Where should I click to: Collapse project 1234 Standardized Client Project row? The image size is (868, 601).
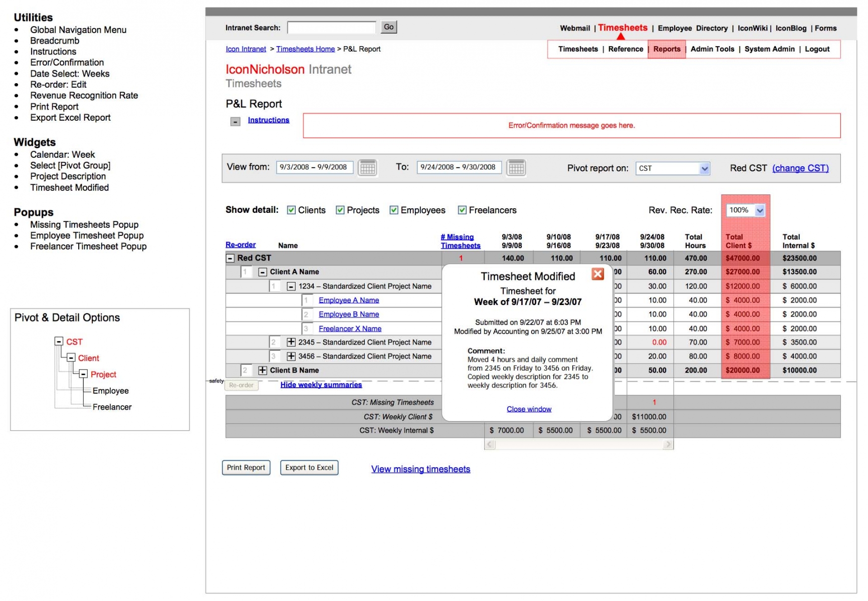pos(291,286)
